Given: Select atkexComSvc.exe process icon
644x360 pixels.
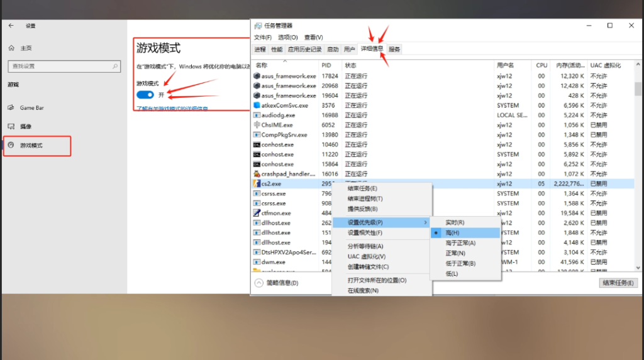Looking at the screenshot, I should 257,105.
